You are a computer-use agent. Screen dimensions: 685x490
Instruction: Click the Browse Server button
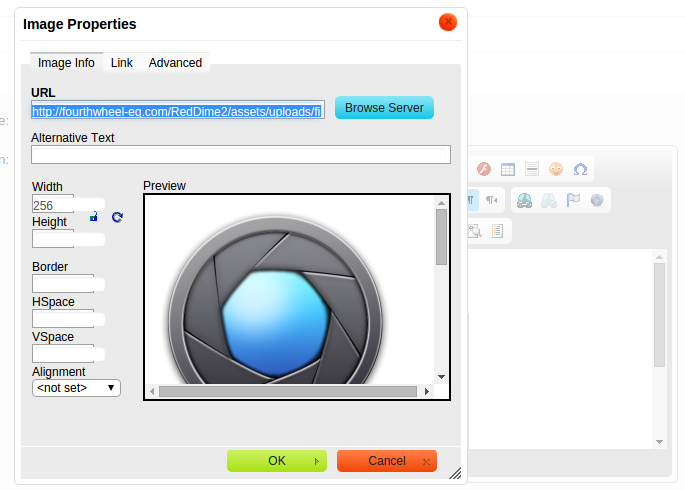click(x=384, y=107)
